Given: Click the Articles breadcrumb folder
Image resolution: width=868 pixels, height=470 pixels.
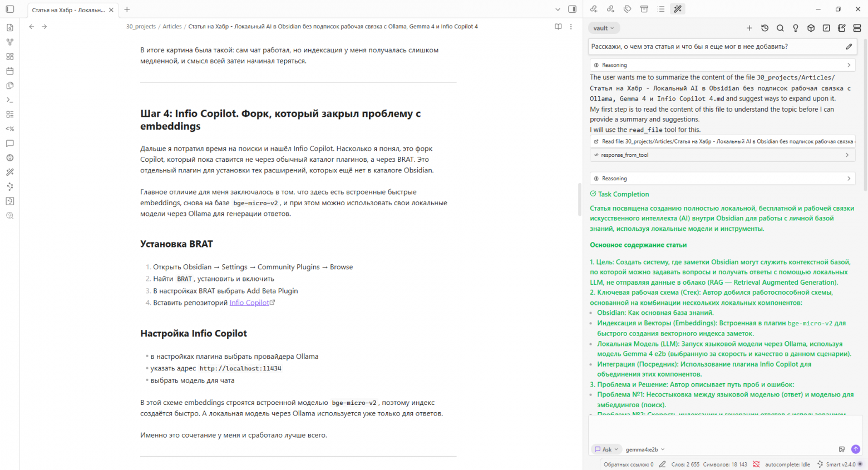Looking at the screenshot, I should (x=172, y=27).
